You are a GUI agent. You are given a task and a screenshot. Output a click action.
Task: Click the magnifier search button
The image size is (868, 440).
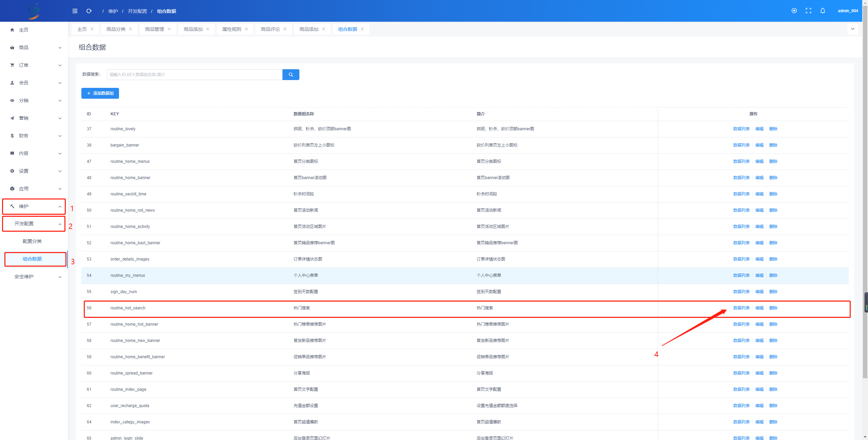[x=291, y=75]
